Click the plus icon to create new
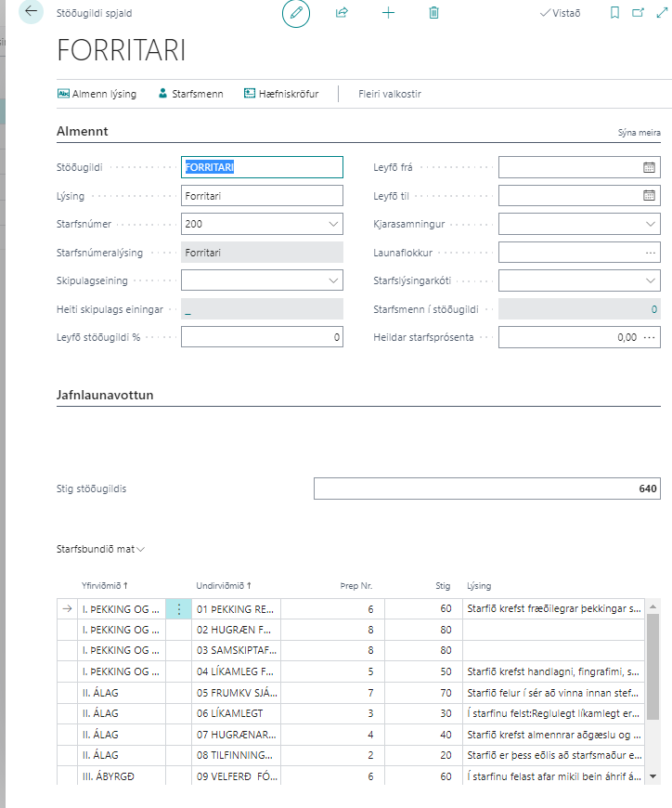 [x=388, y=13]
